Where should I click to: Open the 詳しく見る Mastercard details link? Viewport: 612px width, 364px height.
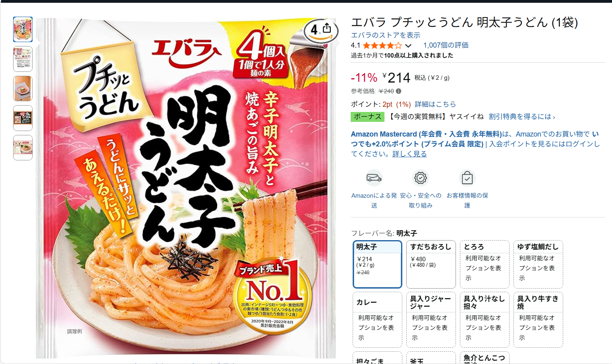click(409, 154)
